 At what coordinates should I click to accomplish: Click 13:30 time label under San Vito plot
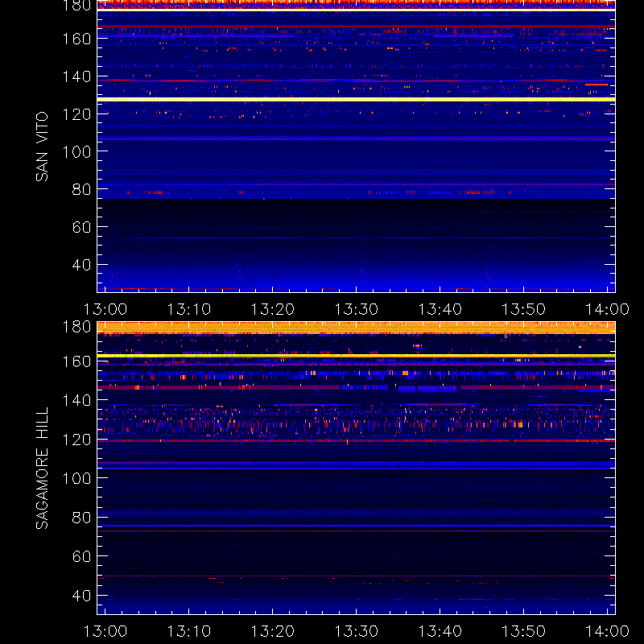357,309
